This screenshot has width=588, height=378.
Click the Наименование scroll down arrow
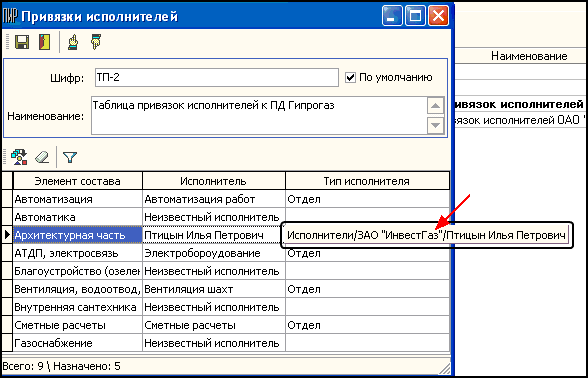tap(435, 125)
